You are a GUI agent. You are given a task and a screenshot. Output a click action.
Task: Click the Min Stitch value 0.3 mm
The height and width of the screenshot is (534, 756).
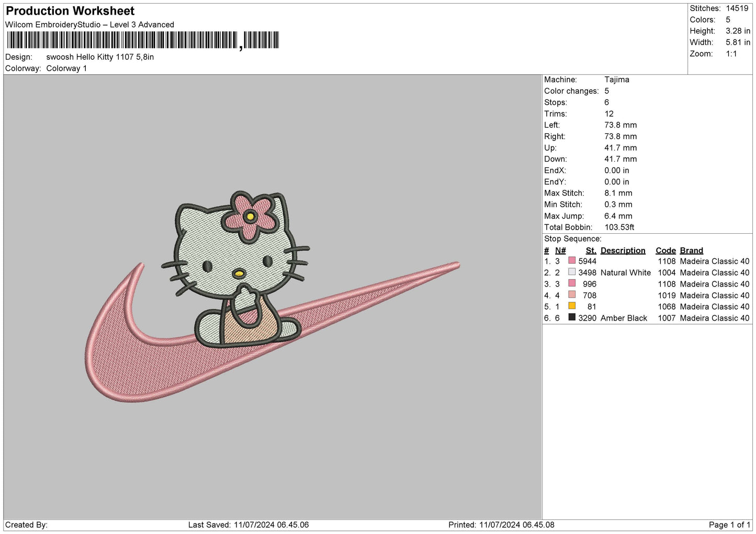(x=618, y=204)
